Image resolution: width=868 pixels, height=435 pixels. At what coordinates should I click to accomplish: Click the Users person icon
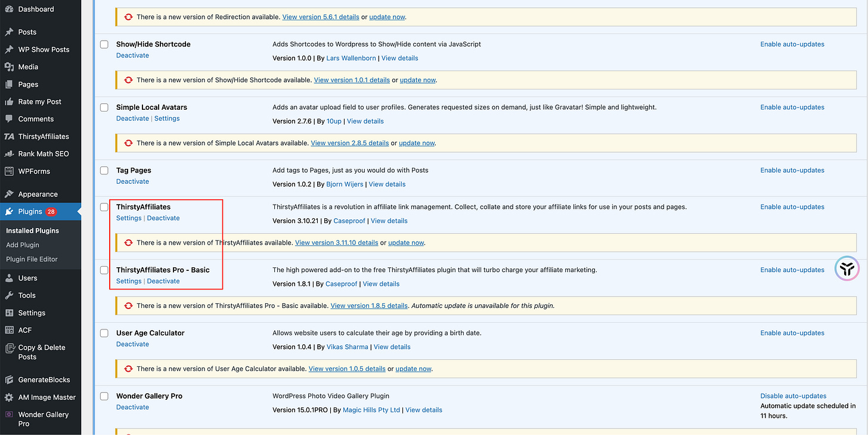coord(9,278)
